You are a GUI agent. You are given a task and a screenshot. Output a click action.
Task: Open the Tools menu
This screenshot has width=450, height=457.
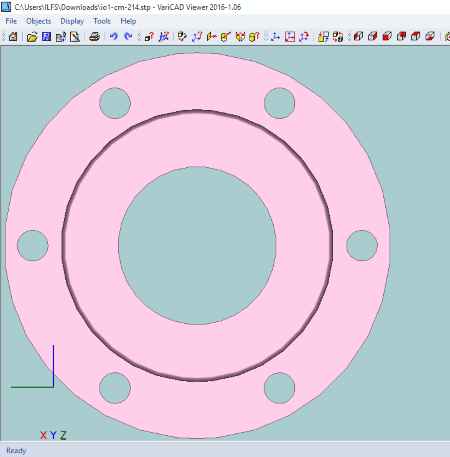pos(102,21)
